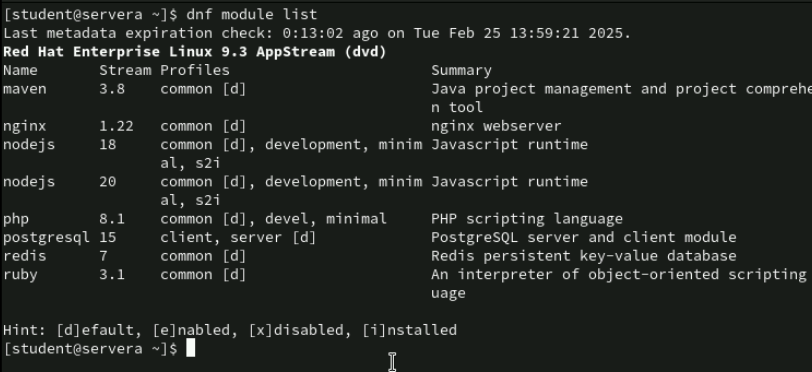Click the Hint line with [d]efault legend

coord(230,331)
